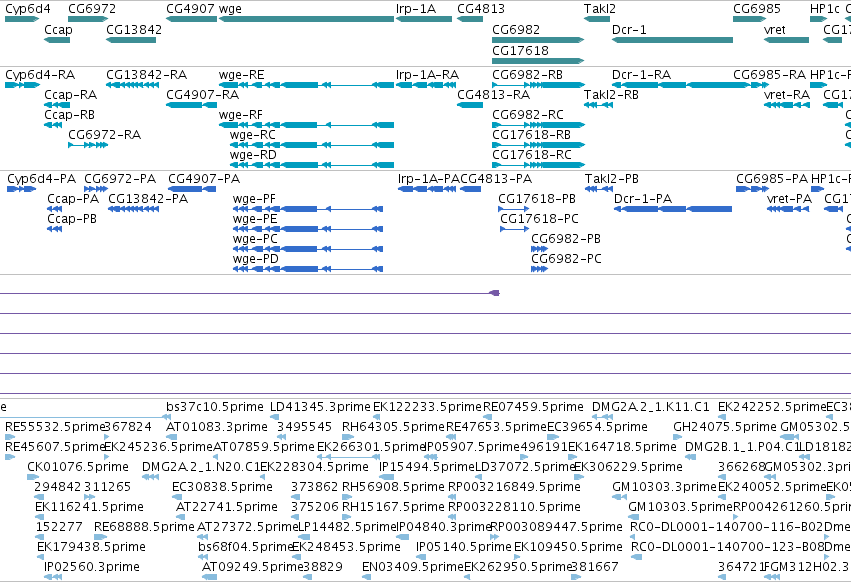851x582 pixels.
Task: Select the Cyp6d4-PA protein feature
Action: 22,189
